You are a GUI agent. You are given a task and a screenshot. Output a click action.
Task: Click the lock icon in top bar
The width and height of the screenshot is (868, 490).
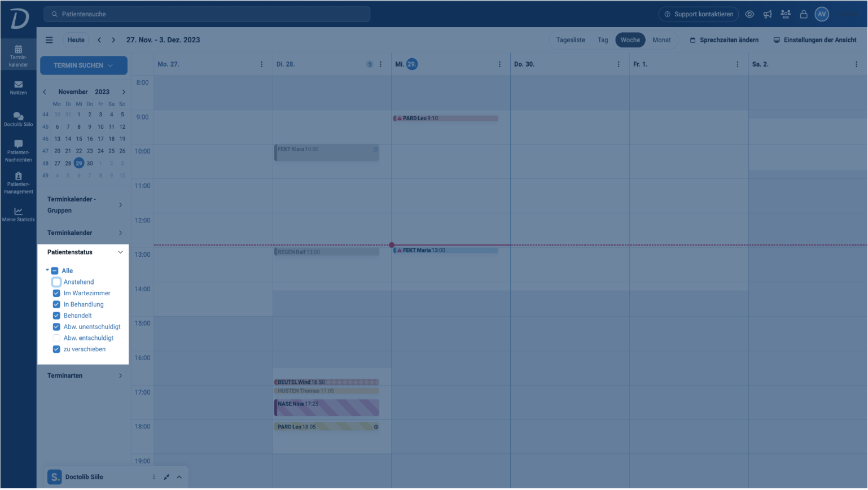pyautogui.click(x=804, y=14)
